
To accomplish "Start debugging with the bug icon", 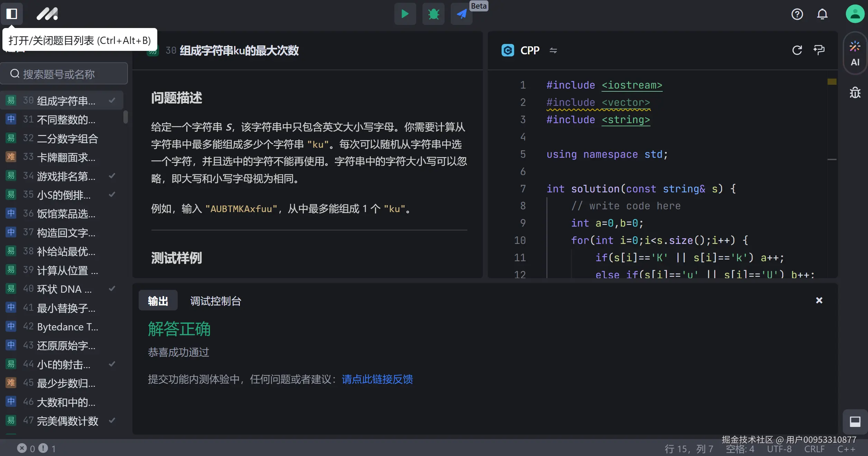I will coord(433,14).
